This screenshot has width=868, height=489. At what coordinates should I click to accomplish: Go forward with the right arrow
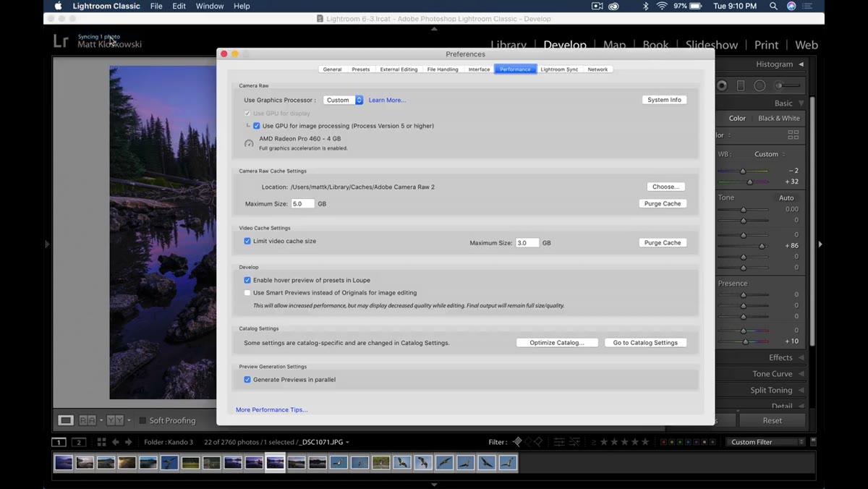(x=129, y=442)
